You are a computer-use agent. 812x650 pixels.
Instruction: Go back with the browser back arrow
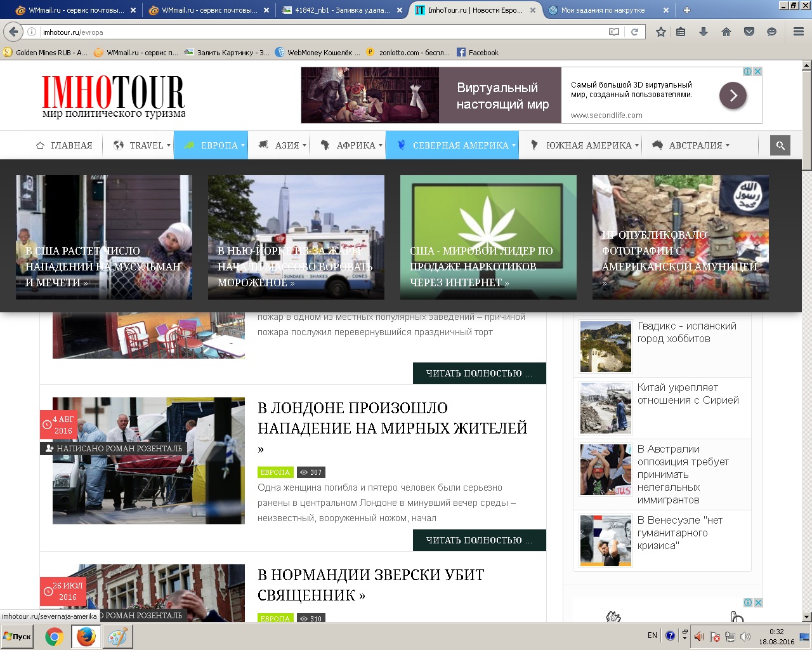click(13, 32)
